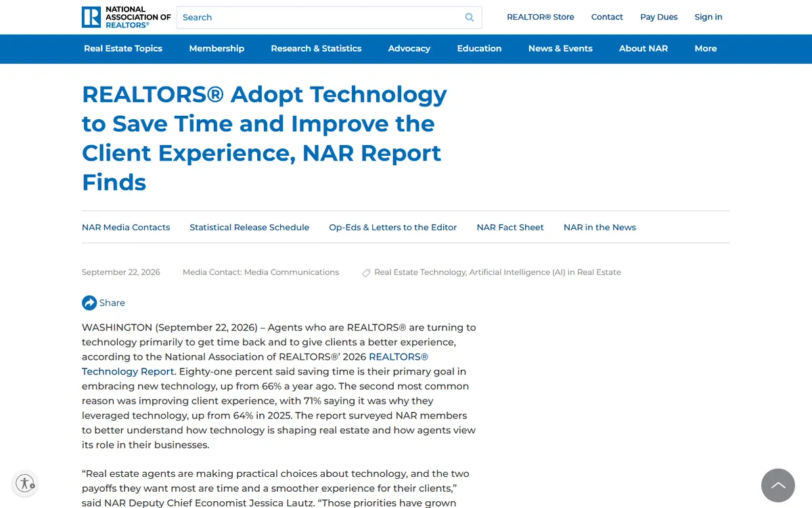The image size is (812, 508).
Task: Open the Advocacy menu
Action: tap(409, 49)
